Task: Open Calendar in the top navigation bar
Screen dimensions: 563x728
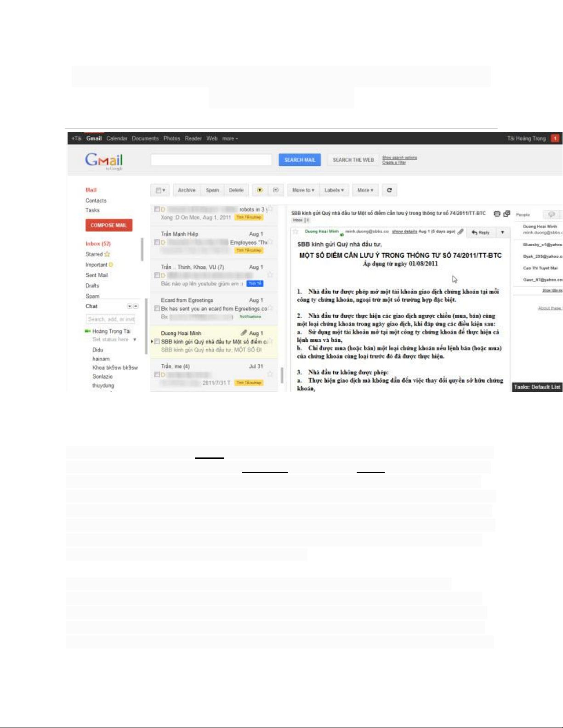Action: (x=117, y=138)
